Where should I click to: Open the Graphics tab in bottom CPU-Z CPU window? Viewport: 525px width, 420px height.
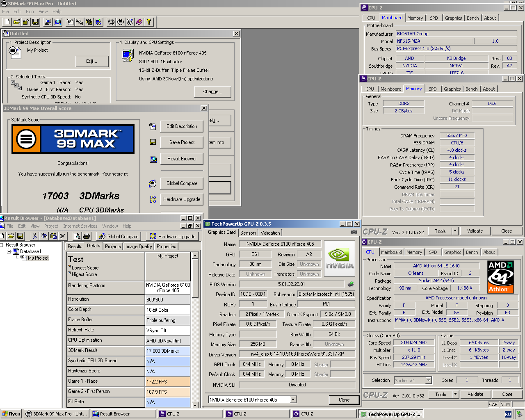[452, 252]
